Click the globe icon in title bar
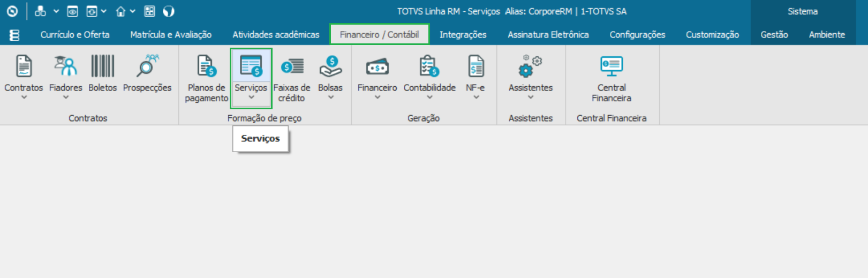 (x=168, y=11)
